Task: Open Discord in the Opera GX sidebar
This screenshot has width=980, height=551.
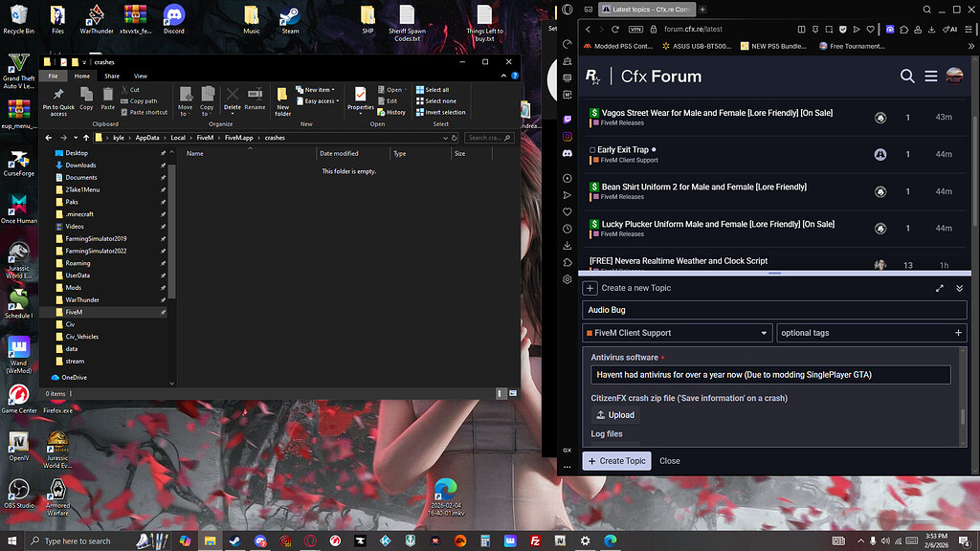Action: [567, 153]
